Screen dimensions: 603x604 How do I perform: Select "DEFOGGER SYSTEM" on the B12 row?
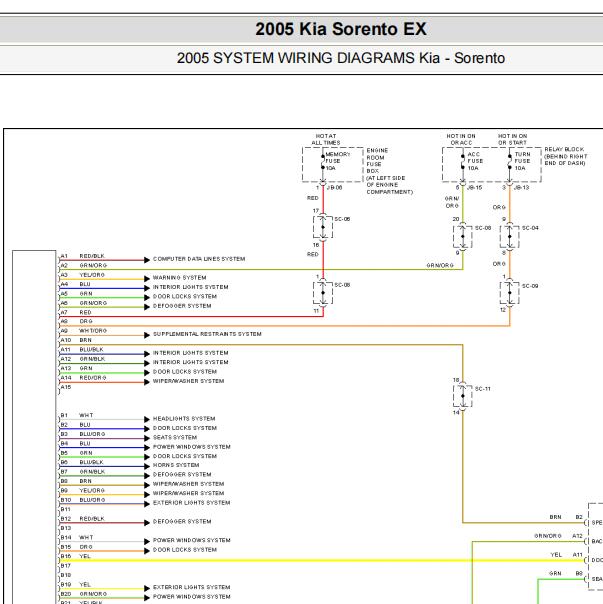pos(182,522)
